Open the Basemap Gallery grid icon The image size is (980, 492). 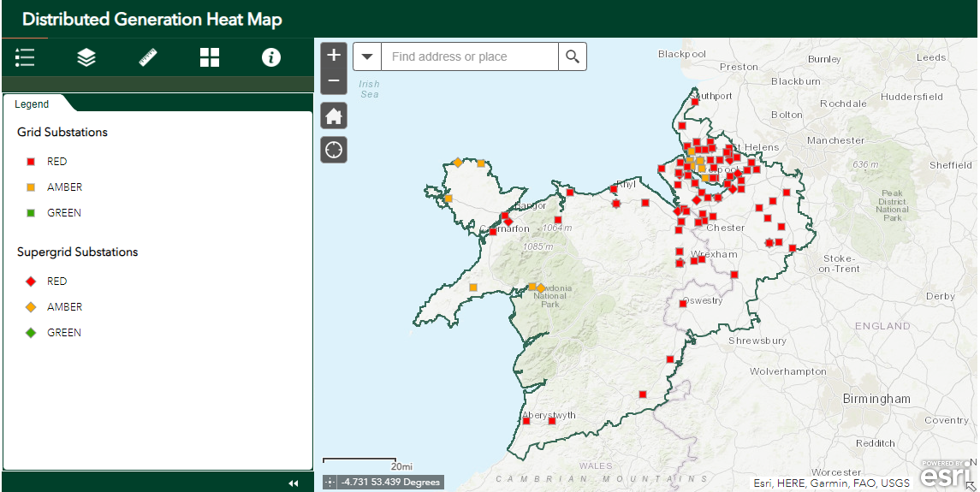(x=210, y=57)
